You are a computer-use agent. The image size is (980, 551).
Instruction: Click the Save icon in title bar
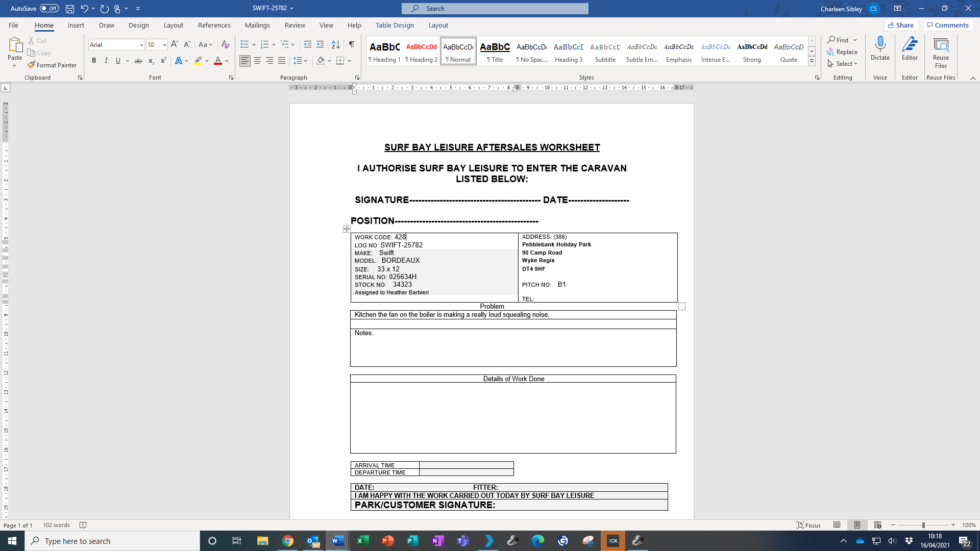click(x=70, y=9)
